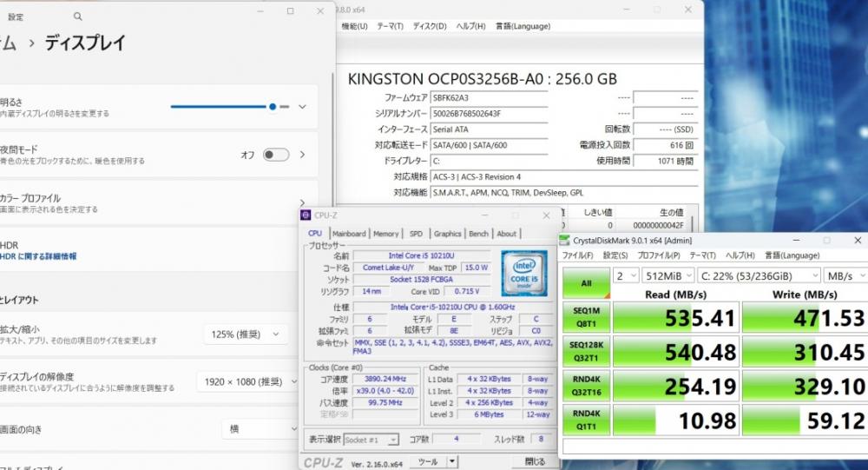Open CrystalDiskInfo ヘルプ(H) menu
This screenshot has height=470, width=868.
[x=470, y=26]
